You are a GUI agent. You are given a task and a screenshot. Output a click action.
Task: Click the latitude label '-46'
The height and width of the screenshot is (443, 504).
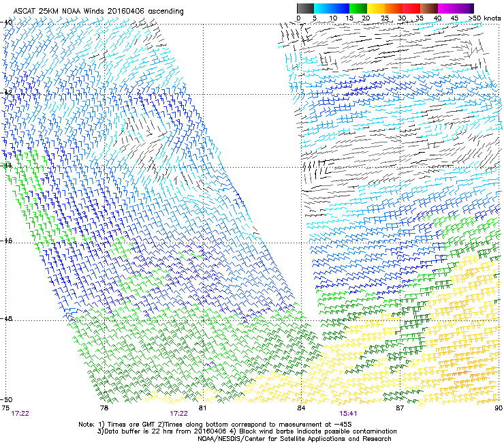pyautogui.click(x=6, y=241)
